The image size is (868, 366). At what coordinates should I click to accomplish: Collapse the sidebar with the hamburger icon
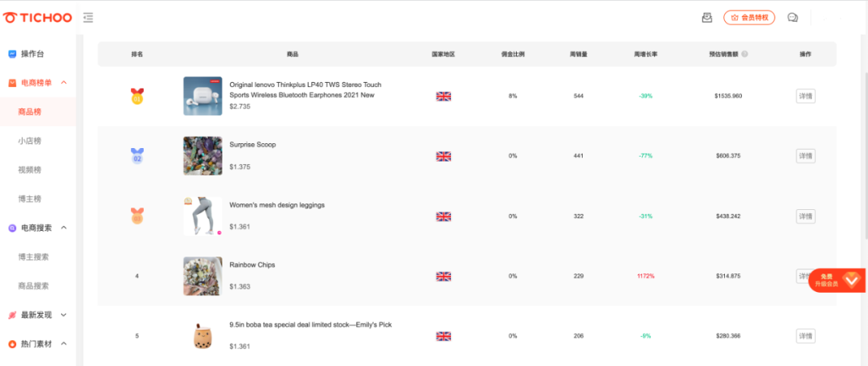(88, 18)
